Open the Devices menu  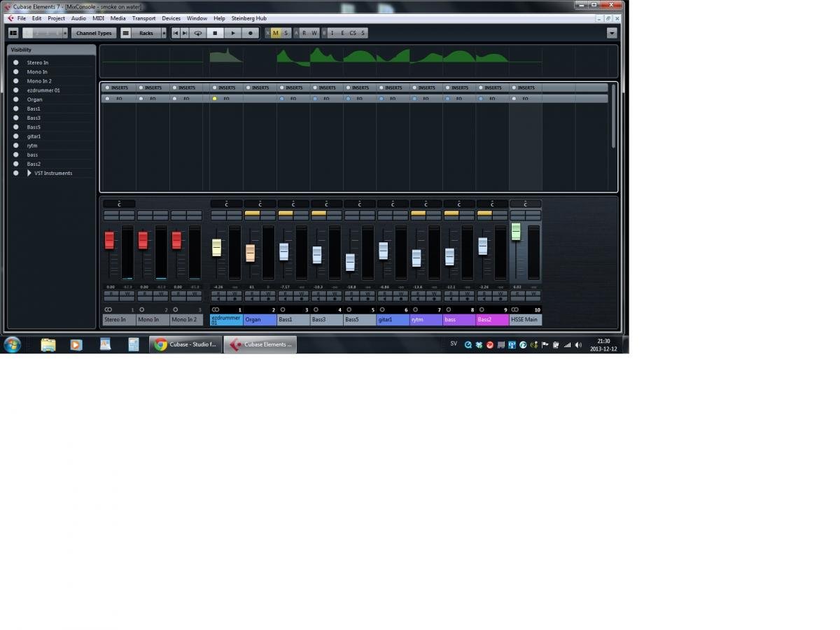coord(171,18)
